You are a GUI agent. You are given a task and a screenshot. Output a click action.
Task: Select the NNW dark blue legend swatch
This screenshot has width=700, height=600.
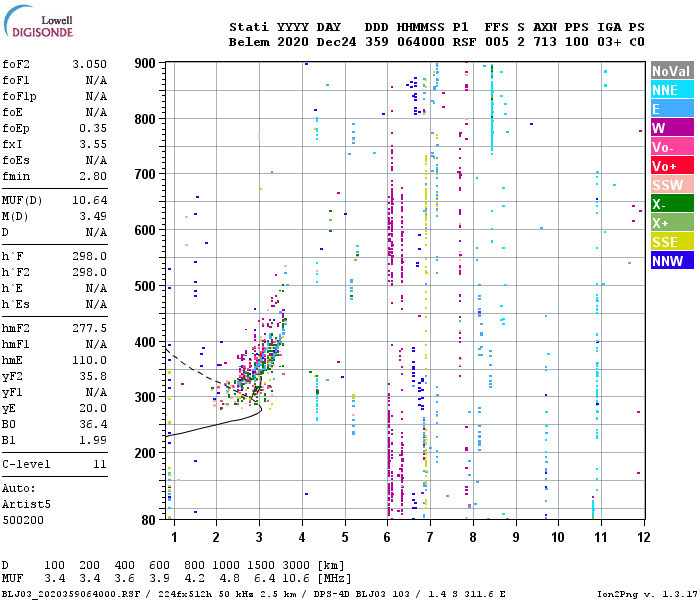pyautogui.click(x=672, y=261)
